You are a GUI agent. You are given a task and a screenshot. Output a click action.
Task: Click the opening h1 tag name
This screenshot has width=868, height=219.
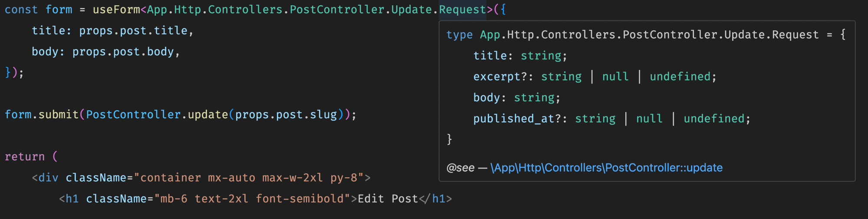[x=72, y=199]
